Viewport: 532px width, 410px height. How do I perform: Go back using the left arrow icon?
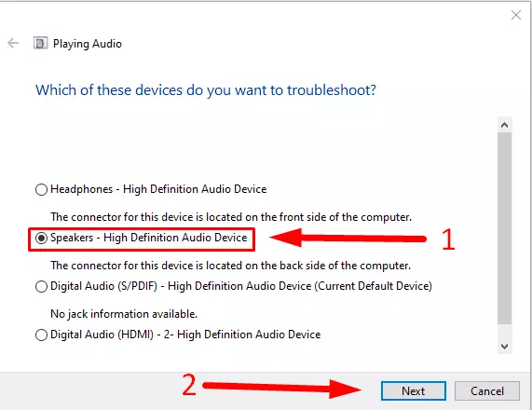click(x=13, y=43)
